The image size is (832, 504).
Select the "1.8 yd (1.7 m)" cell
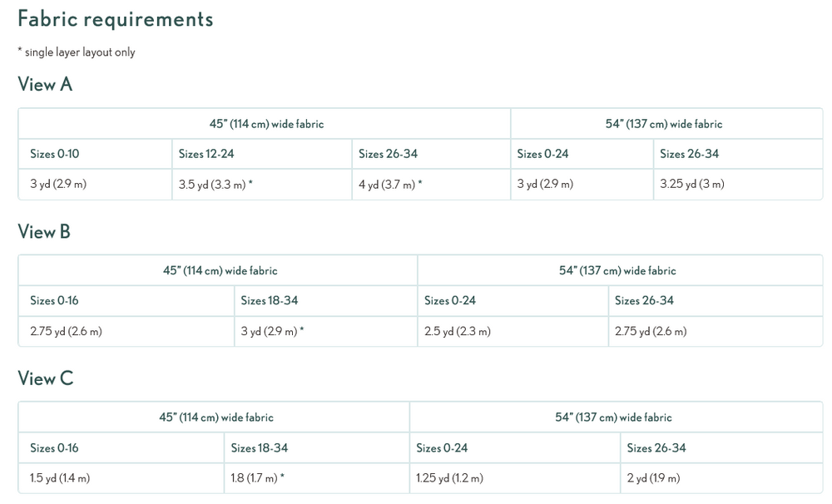coord(258,479)
